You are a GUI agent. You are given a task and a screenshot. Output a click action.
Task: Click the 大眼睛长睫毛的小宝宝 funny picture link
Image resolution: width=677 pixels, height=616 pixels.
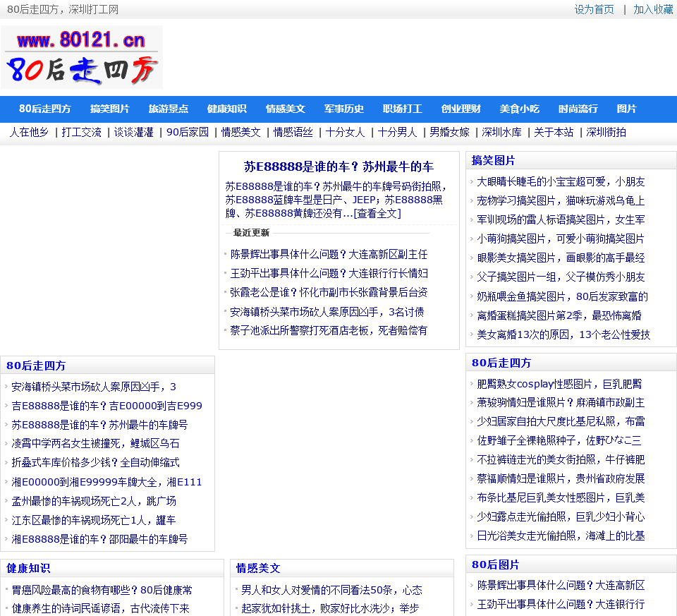pyautogui.click(x=561, y=181)
